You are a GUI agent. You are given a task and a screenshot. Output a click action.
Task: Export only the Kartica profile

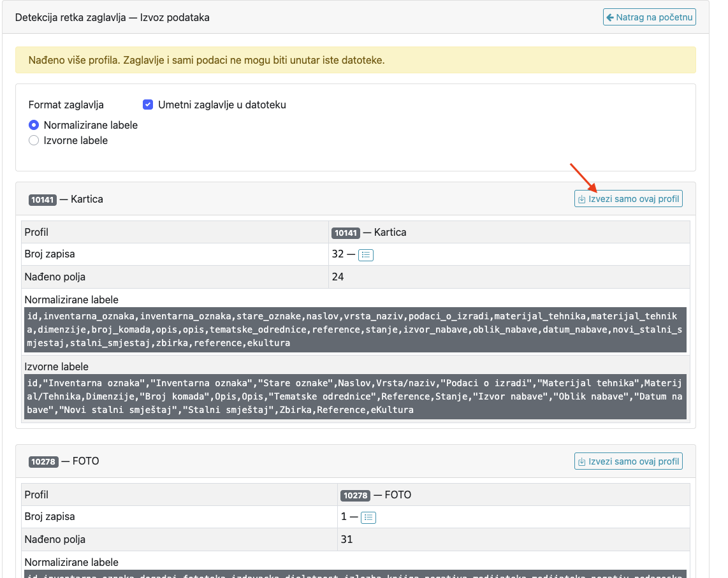(x=628, y=199)
